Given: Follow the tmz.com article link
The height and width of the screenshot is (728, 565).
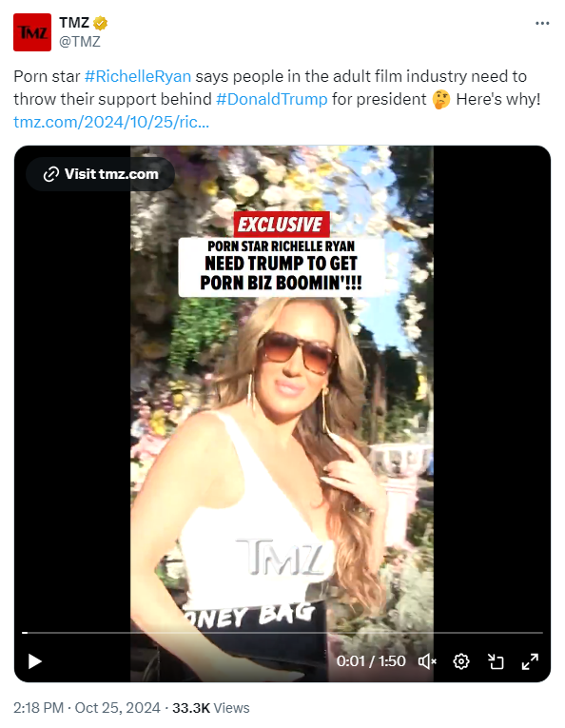Looking at the screenshot, I should click(111, 122).
